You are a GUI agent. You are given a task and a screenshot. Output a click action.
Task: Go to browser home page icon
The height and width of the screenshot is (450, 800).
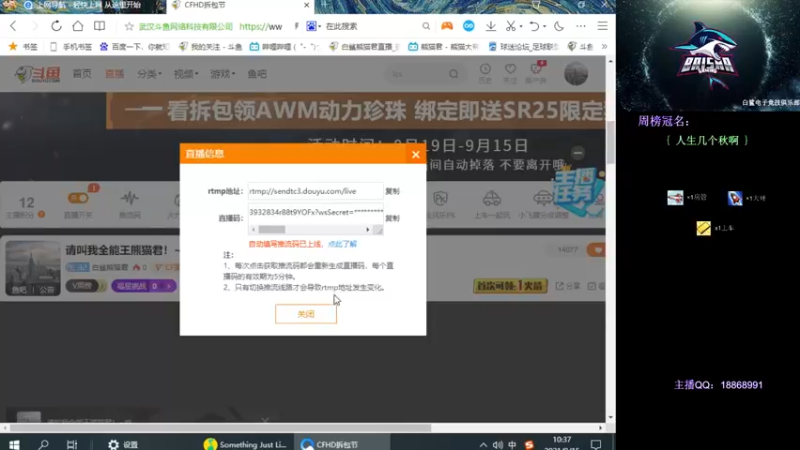click(x=78, y=26)
